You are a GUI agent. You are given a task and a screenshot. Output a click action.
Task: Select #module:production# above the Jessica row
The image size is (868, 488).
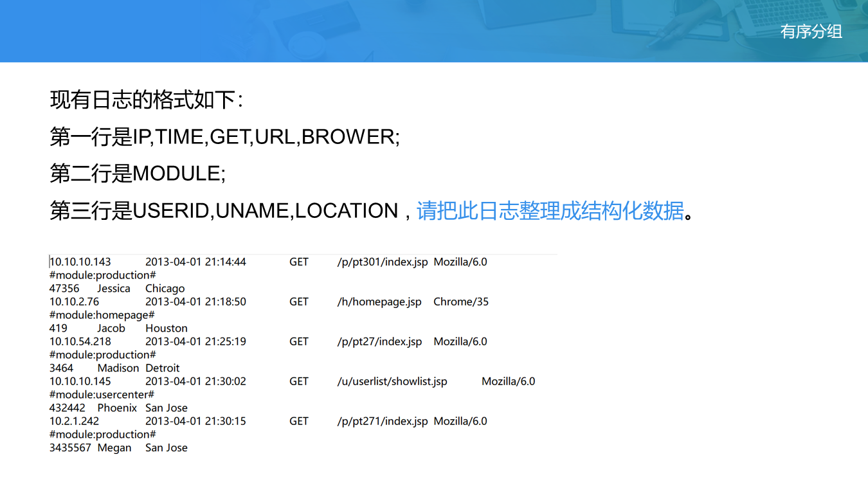click(x=103, y=275)
